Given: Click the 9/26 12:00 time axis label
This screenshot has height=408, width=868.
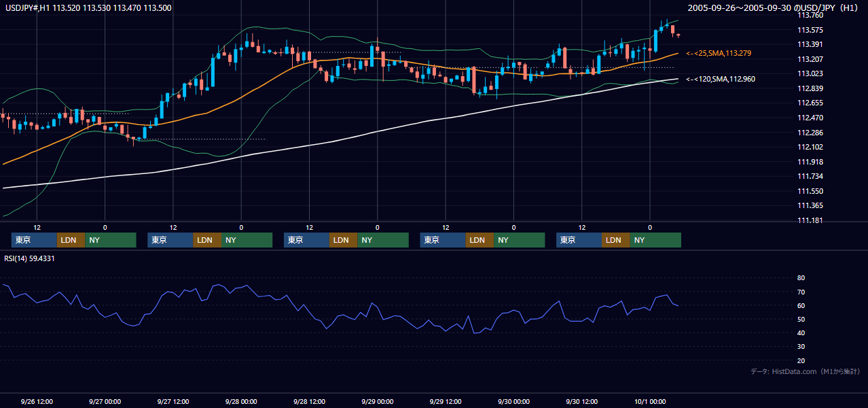Looking at the screenshot, I should coord(37,401).
